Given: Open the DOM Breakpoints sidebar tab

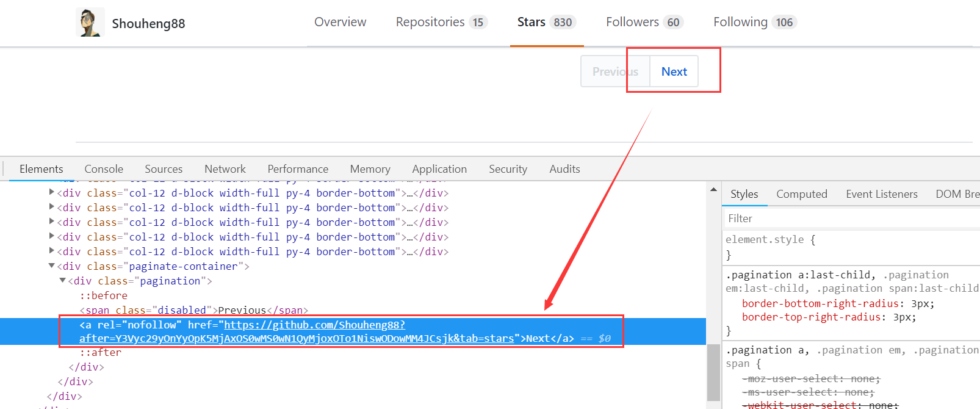Looking at the screenshot, I should click(x=957, y=194).
